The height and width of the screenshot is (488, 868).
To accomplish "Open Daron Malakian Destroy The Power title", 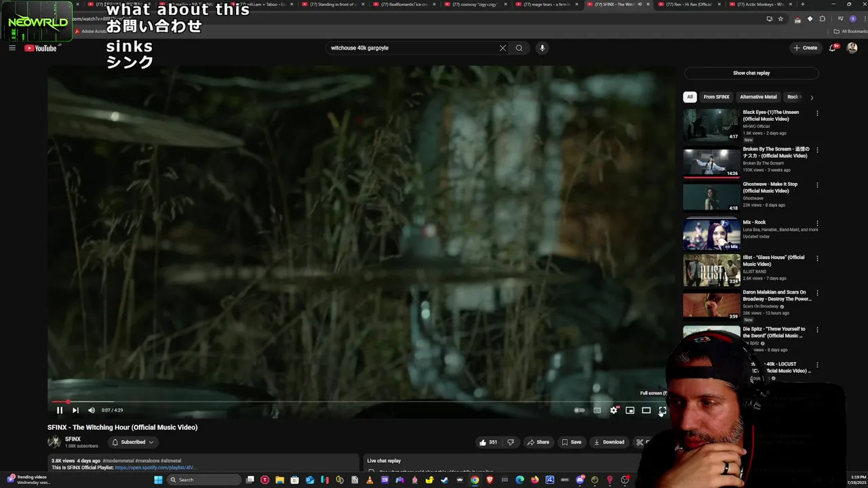I will coord(777,296).
